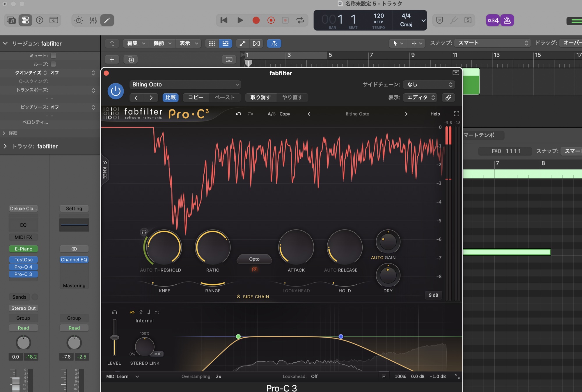Open the MIDI Learn dropdown arrow
582x392 pixels.
pos(137,377)
